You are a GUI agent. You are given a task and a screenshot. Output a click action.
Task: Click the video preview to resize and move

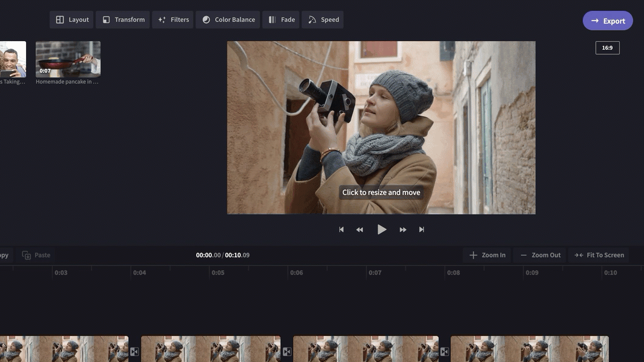click(x=381, y=127)
